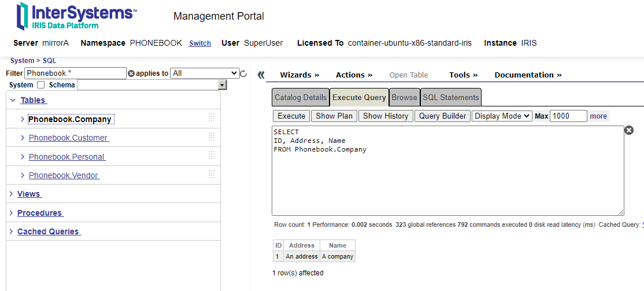Image resolution: width=644 pixels, height=291 pixels.
Task: Switch to the Catalog Details tab
Action: pyautogui.click(x=301, y=97)
